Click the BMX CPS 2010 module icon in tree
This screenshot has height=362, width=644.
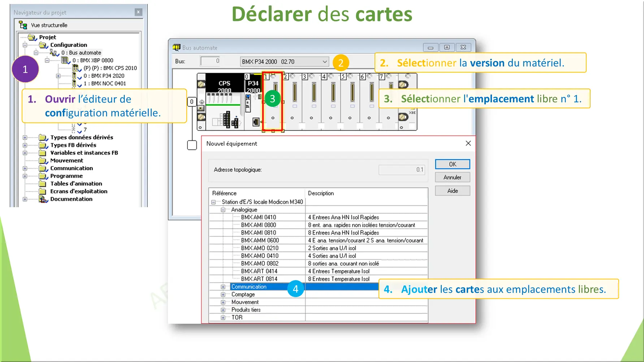[75, 68]
